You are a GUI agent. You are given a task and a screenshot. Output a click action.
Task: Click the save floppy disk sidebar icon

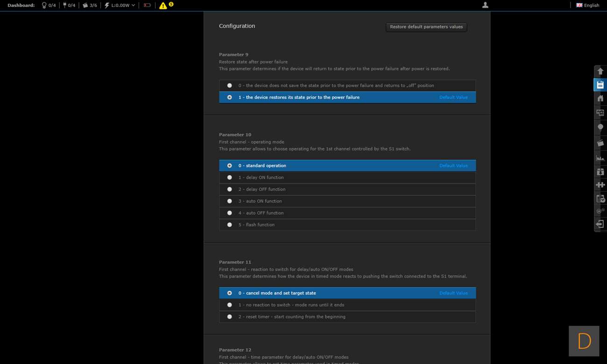[x=600, y=85]
